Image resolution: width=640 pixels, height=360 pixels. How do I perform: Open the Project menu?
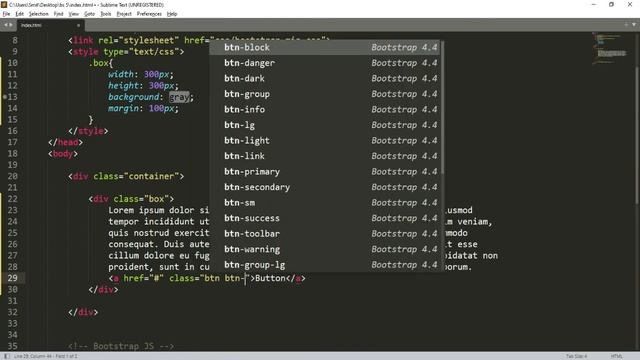click(124, 14)
